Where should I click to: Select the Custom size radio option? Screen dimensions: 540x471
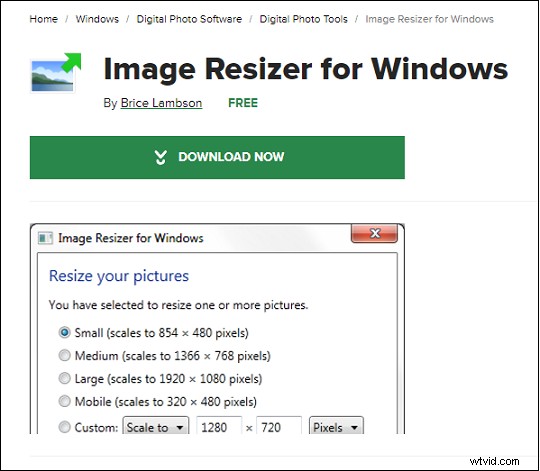pos(64,427)
